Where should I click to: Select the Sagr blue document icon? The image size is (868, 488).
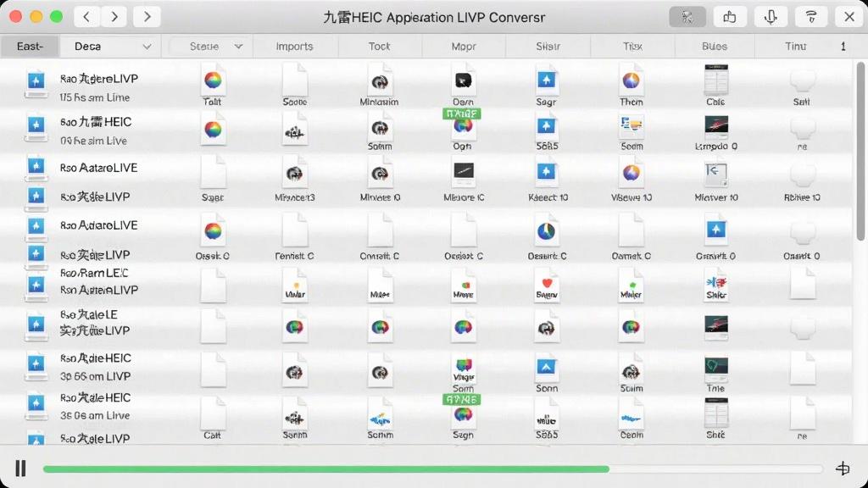click(547, 81)
